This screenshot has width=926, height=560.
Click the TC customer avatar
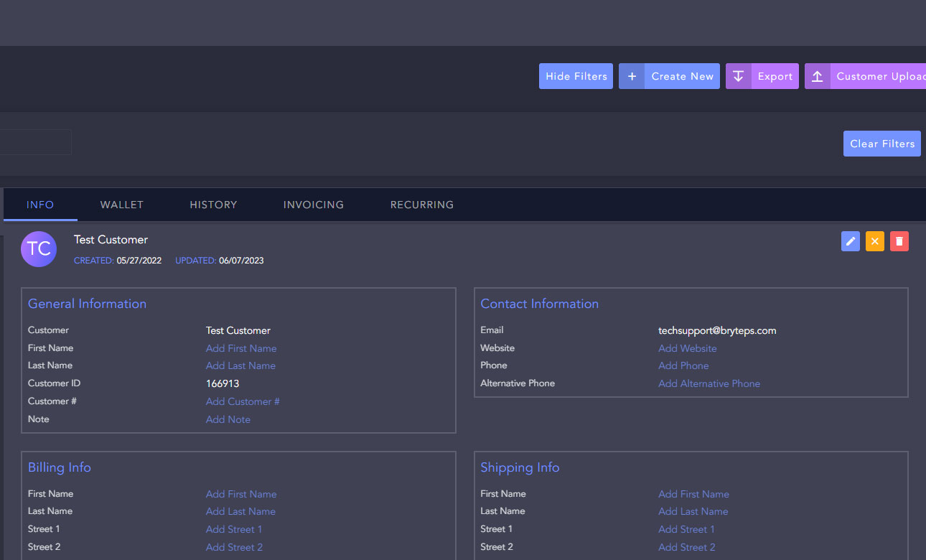39,249
